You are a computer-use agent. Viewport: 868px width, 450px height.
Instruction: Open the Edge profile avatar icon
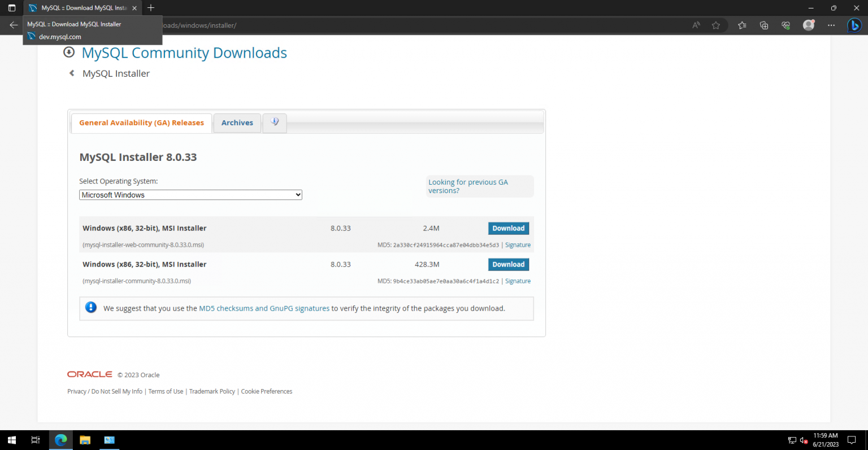point(808,25)
